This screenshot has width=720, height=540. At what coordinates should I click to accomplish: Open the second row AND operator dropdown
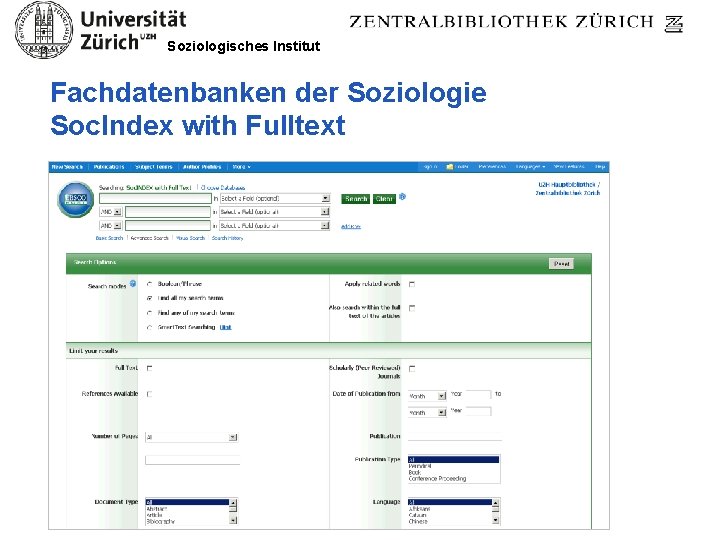pos(111,212)
